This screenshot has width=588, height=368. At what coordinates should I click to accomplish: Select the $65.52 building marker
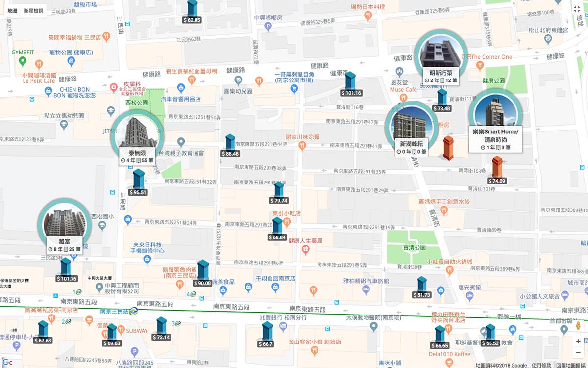click(490, 336)
